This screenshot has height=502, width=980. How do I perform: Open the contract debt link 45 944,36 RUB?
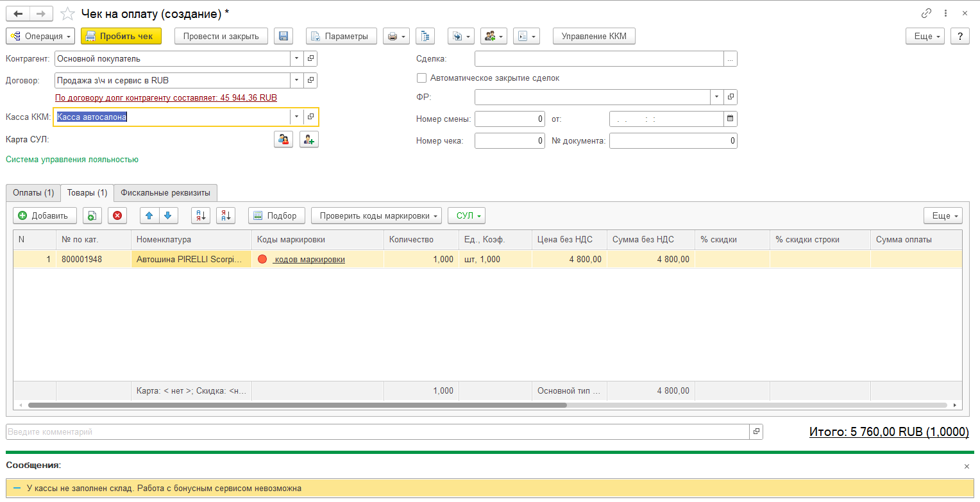(x=166, y=98)
